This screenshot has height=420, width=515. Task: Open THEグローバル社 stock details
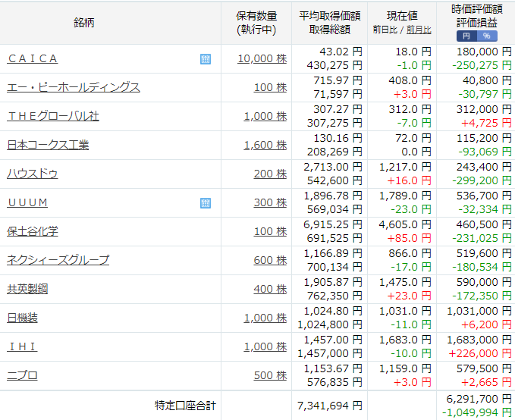click(x=53, y=116)
